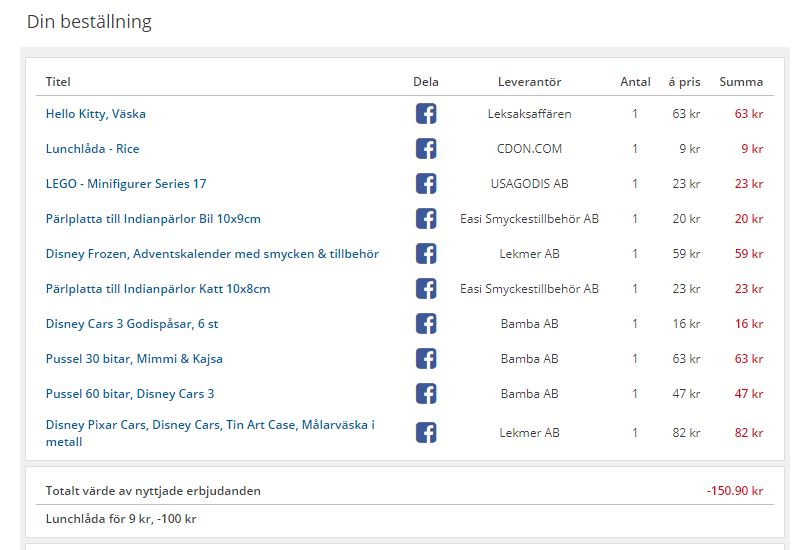Click Easi Smyckestillbehör AB in the Pärlplatta Bil row
Screen dimensions: 807x550
point(530,219)
